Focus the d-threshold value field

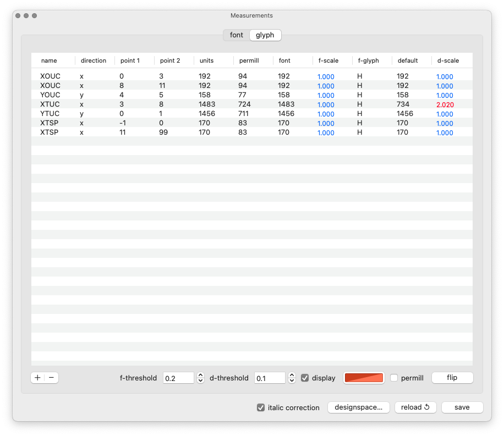[269, 378]
